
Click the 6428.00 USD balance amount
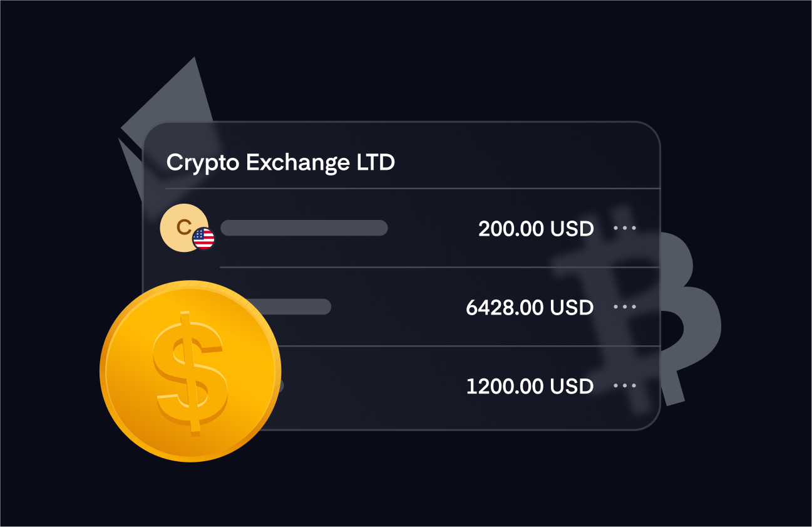tap(530, 308)
